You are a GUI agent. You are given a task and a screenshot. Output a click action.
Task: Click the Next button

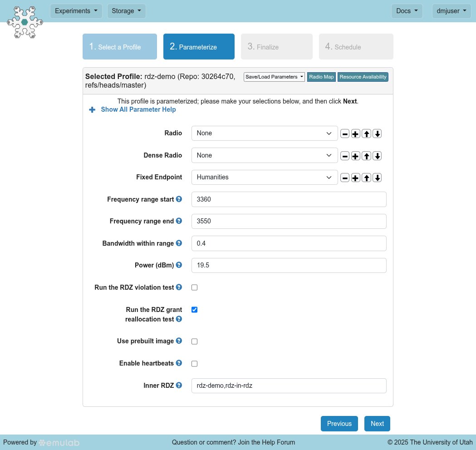(x=377, y=423)
